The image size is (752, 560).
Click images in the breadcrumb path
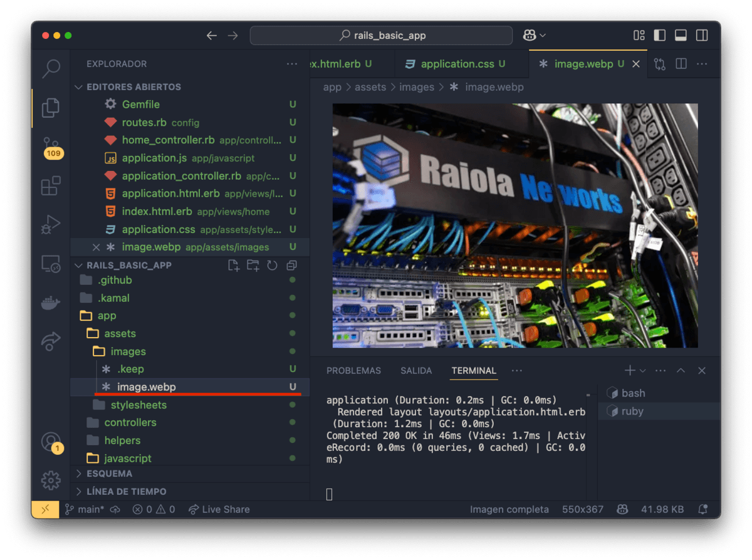point(417,87)
